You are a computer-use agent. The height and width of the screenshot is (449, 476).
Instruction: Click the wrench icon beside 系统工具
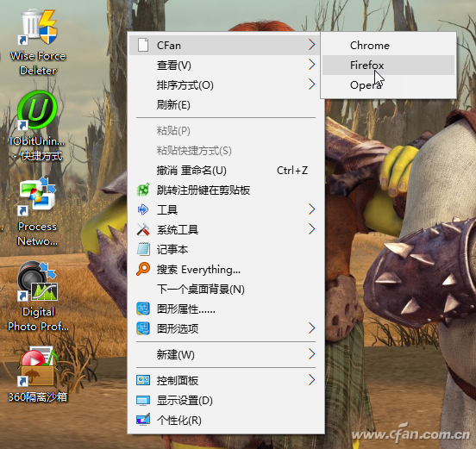point(143,229)
